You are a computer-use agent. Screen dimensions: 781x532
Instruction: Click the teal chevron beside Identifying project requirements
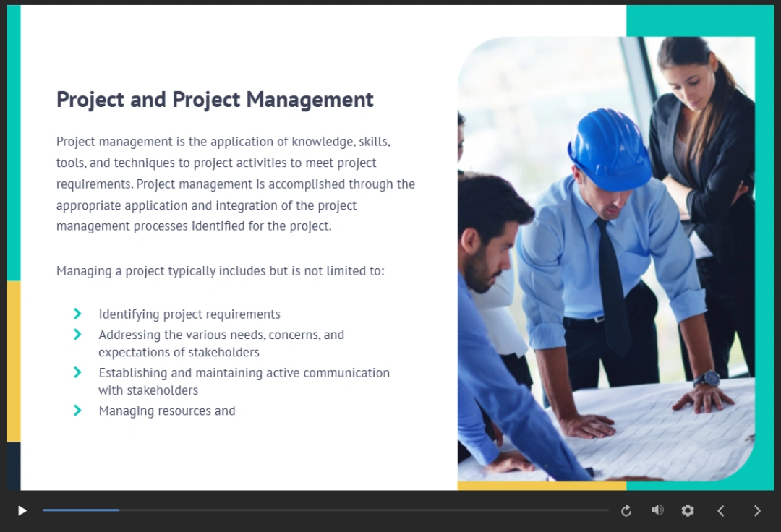pos(77,314)
